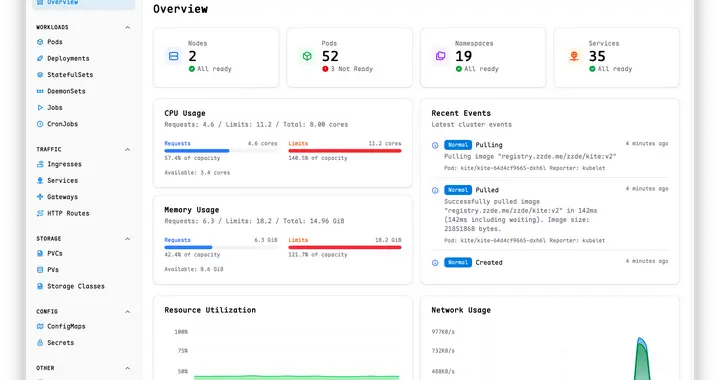This screenshot has width=720, height=380.
Task: Click "Available: 8.6 GiB" text
Action: coord(194,269)
